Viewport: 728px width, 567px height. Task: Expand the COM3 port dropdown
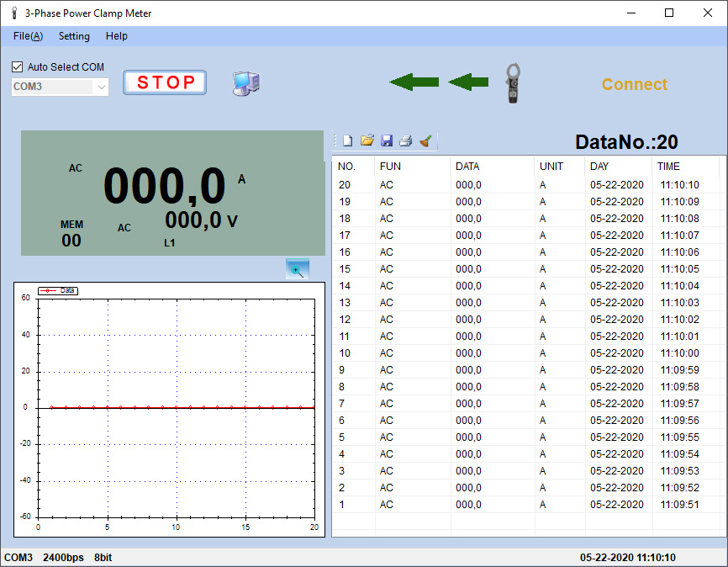pos(101,87)
